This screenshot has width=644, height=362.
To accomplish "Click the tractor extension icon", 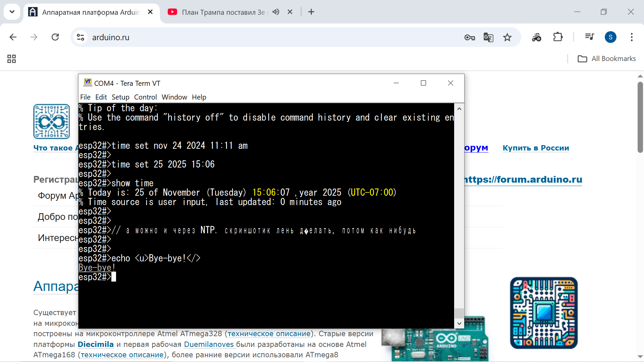I will pos(536,37).
